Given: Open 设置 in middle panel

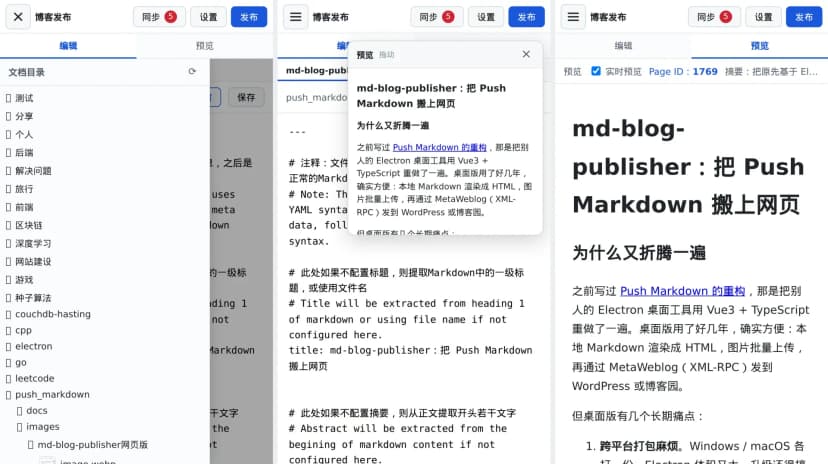Looking at the screenshot, I should 486,17.
